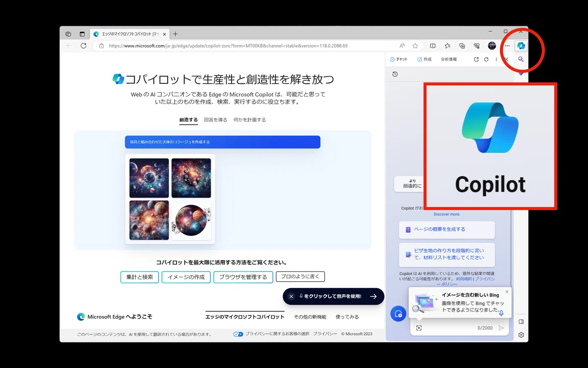
Task: Choose ページの概要を生成する suggestion
Action: 447,229
